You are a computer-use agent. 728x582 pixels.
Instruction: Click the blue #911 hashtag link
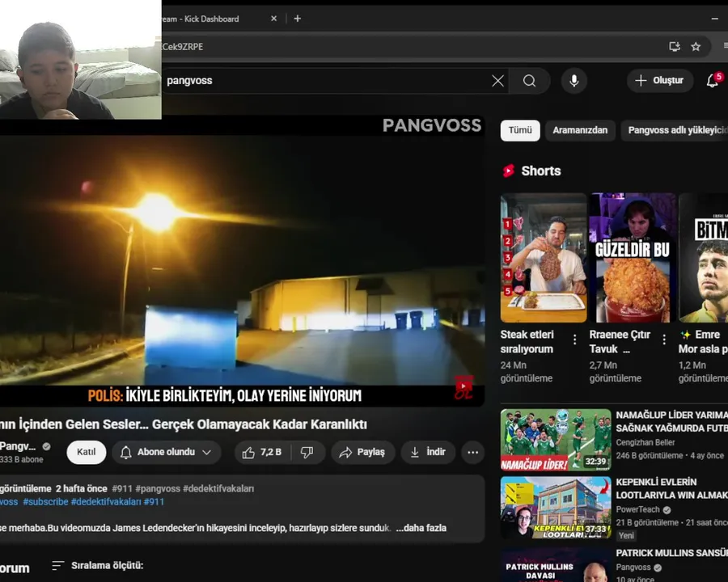tap(154, 502)
